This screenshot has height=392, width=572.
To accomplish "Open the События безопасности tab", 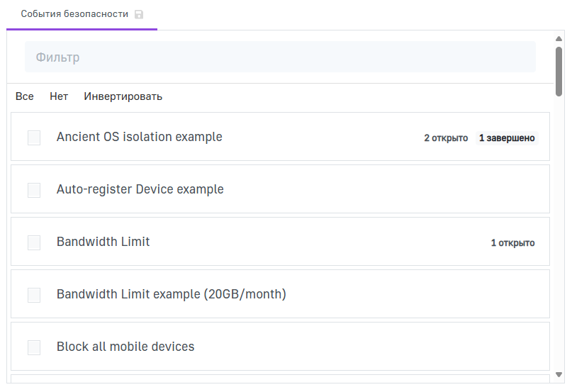I will coord(74,14).
